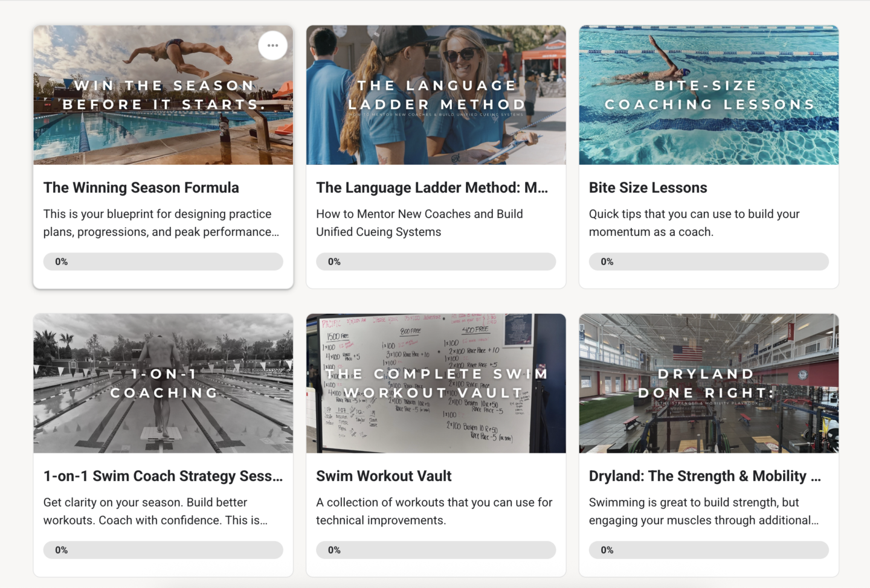870x588 pixels.
Task: Open the Complete Swim Workout Vault cover image
Action: pyautogui.click(x=436, y=383)
